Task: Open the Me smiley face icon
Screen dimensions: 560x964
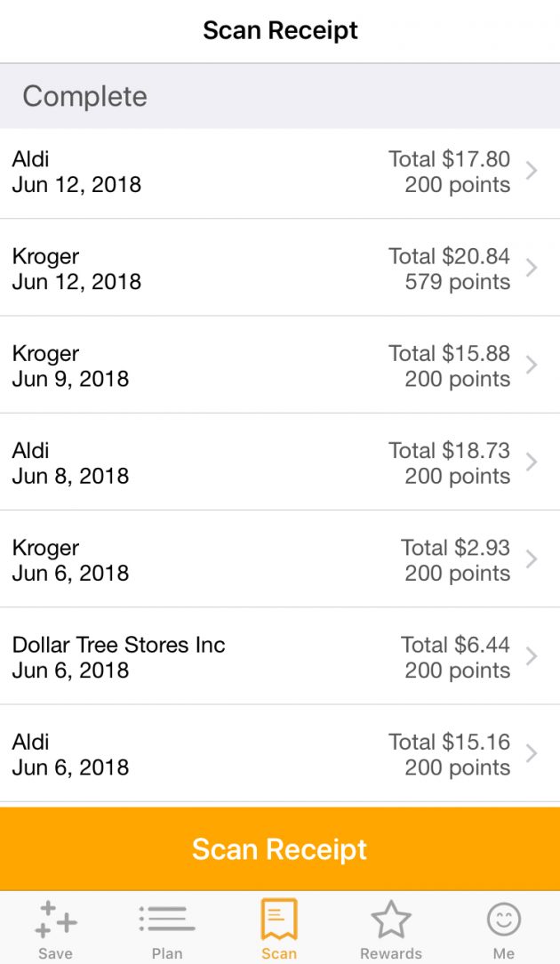Action: (x=503, y=917)
